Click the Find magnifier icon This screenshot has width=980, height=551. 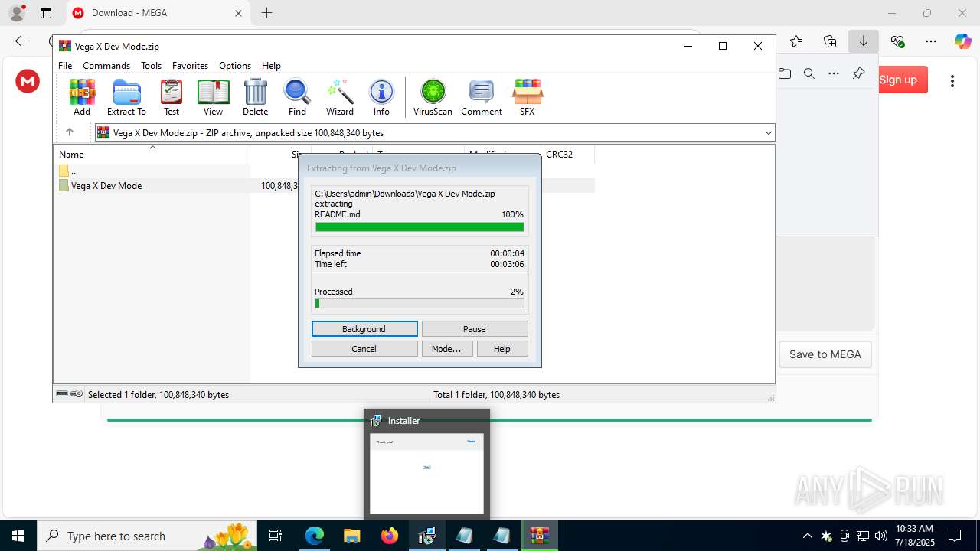coord(297,97)
